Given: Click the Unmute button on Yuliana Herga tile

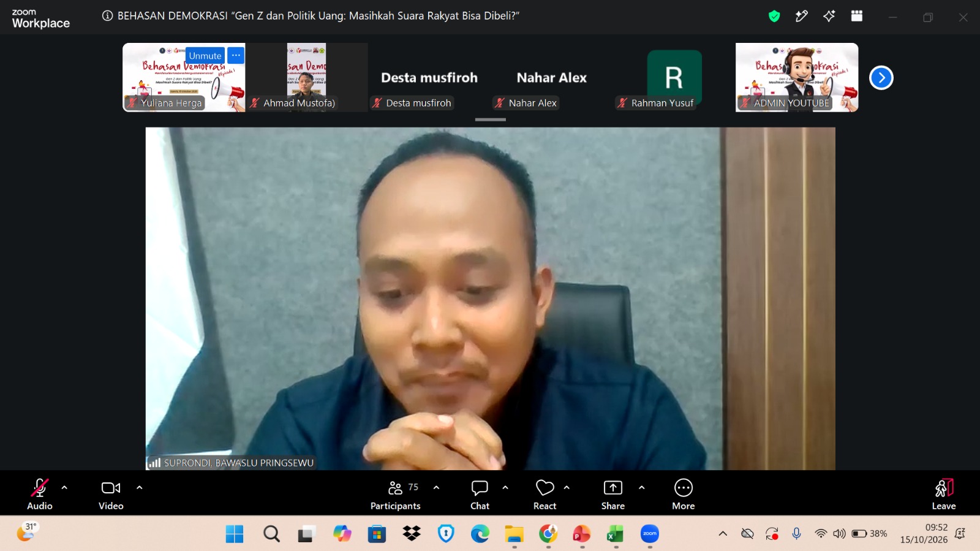Looking at the screenshot, I should [x=205, y=55].
